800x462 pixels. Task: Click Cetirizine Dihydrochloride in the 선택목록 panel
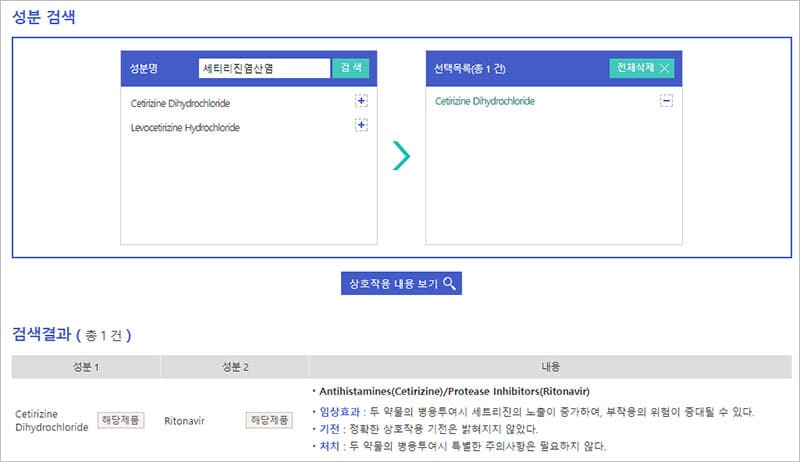[x=485, y=102]
